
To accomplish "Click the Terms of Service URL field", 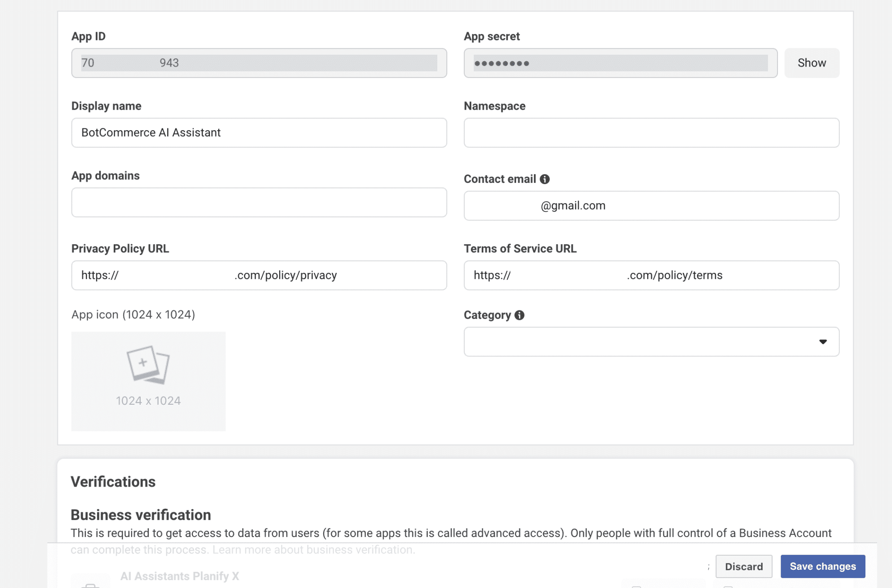I will pyautogui.click(x=651, y=276).
